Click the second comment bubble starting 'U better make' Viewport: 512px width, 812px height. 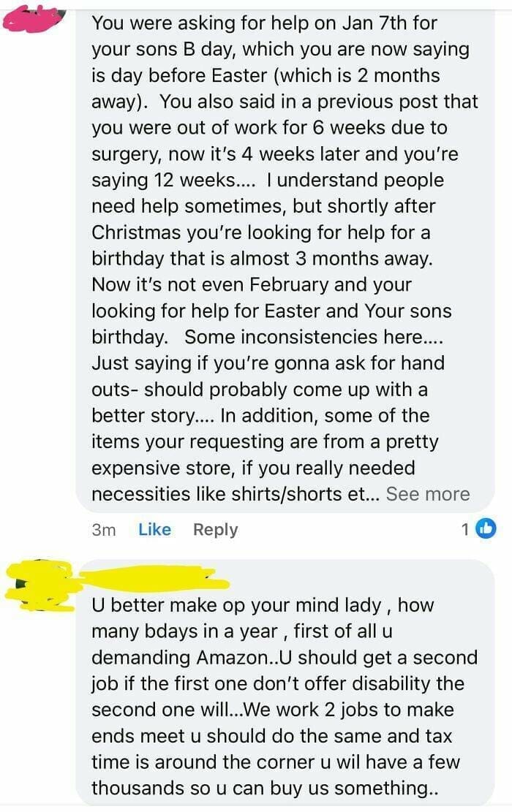click(x=285, y=694)
